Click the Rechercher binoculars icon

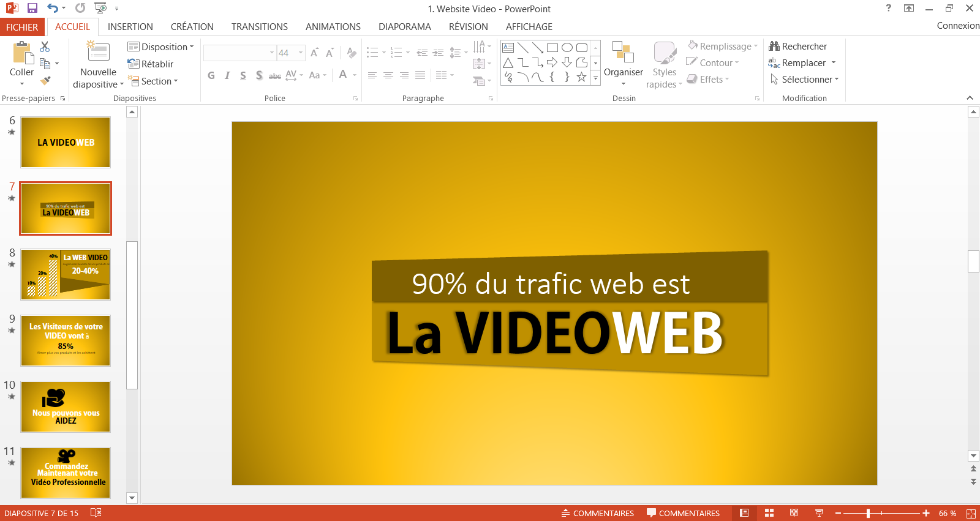(x=774, y=47)
